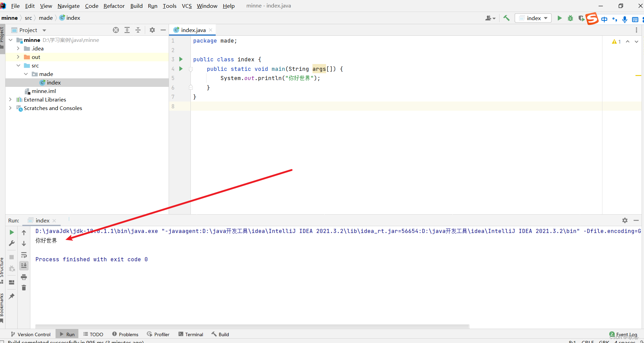The width and height of the screenshot is (644, 343).
Task: Collapse the made package
Action: 26,74
